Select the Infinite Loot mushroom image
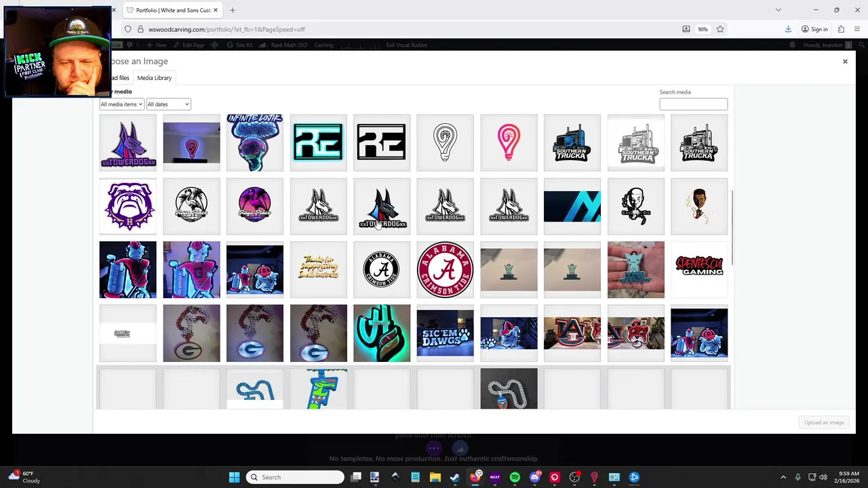This screenshot has width=868, height=488. pos(255,142)
